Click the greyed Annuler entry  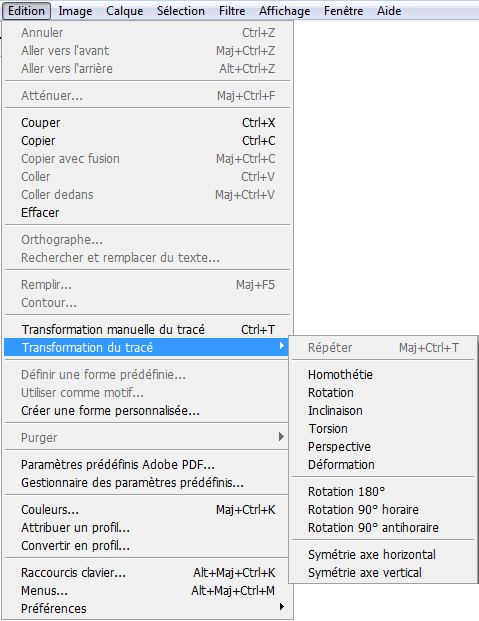147,32
